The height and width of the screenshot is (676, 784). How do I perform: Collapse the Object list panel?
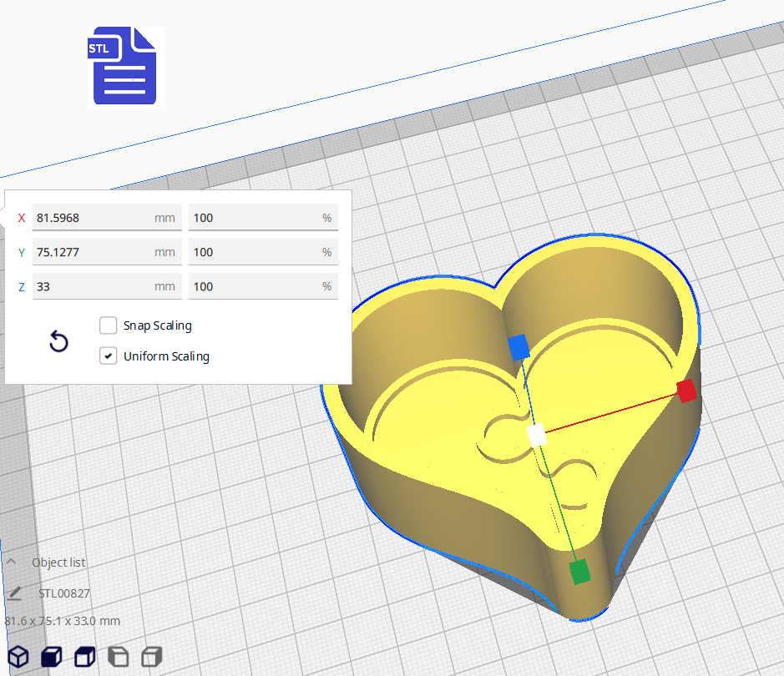click(x=11, y=562)
